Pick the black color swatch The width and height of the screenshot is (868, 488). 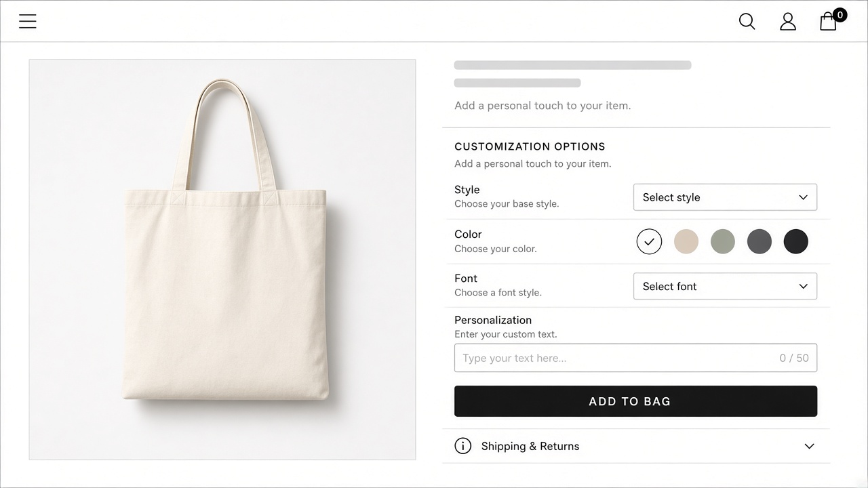796,241
